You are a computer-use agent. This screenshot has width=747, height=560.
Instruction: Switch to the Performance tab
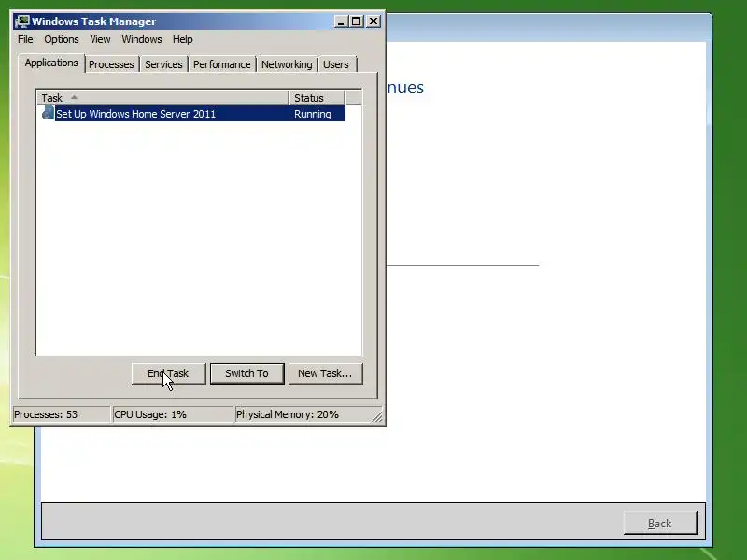click(221, 64)
